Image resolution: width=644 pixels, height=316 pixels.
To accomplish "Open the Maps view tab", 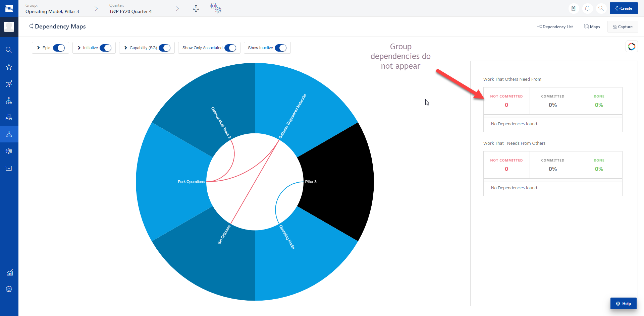I will click(x=592, y=26).
